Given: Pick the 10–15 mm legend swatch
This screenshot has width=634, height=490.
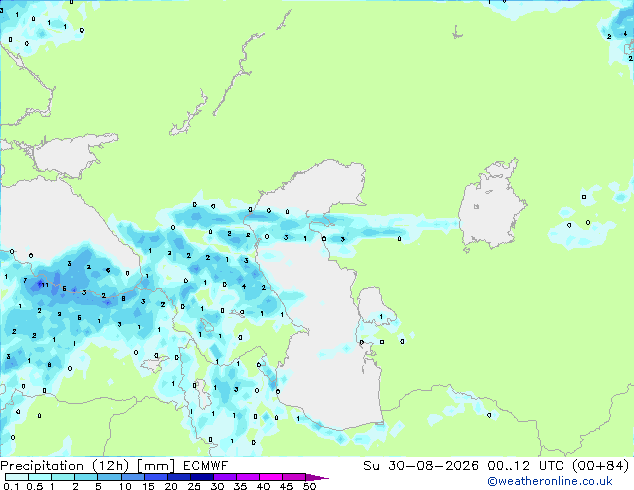Looking at the screenshot, I should tap(133, 477).
